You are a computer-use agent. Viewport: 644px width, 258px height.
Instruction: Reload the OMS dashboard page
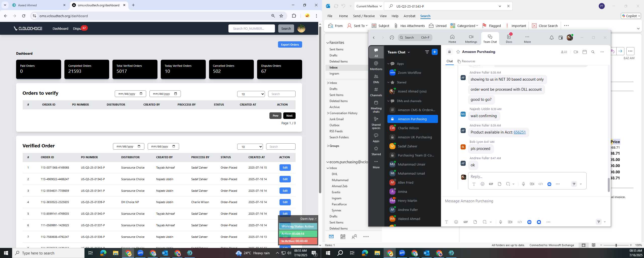coord(24,16)
